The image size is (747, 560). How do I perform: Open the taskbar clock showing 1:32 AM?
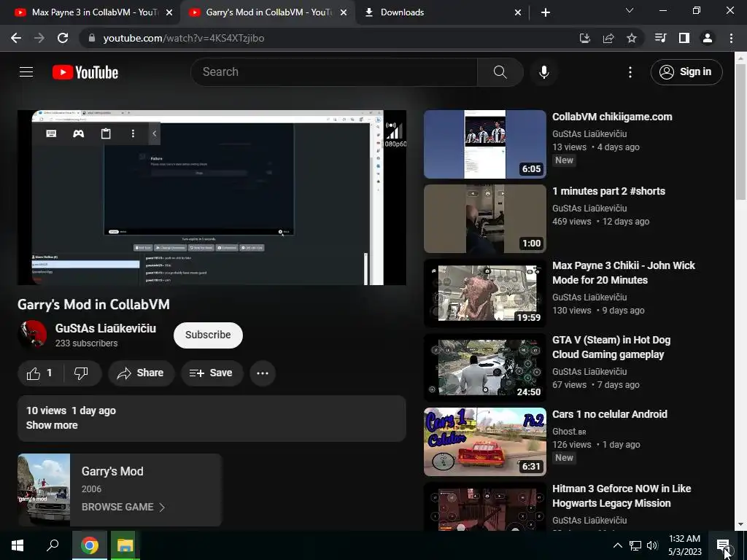pyautogui.click(x=684, y=545)
